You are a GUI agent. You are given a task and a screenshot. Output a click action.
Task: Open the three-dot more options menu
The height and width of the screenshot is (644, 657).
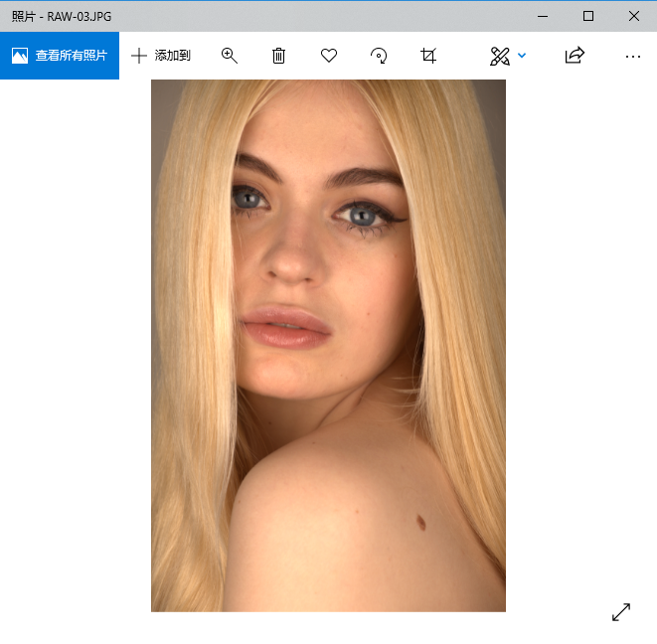tap(633, 57)
